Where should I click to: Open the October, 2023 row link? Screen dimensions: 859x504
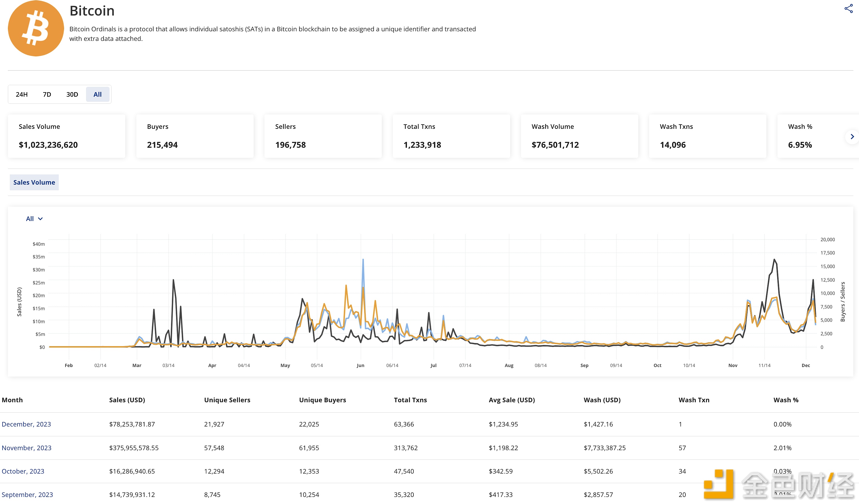coord(23,471)
